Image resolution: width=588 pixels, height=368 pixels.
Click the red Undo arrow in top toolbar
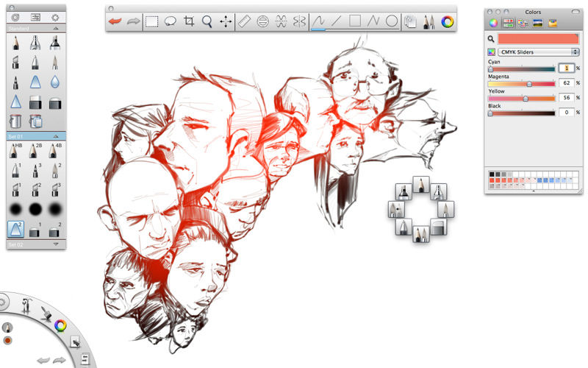point(115,21)
